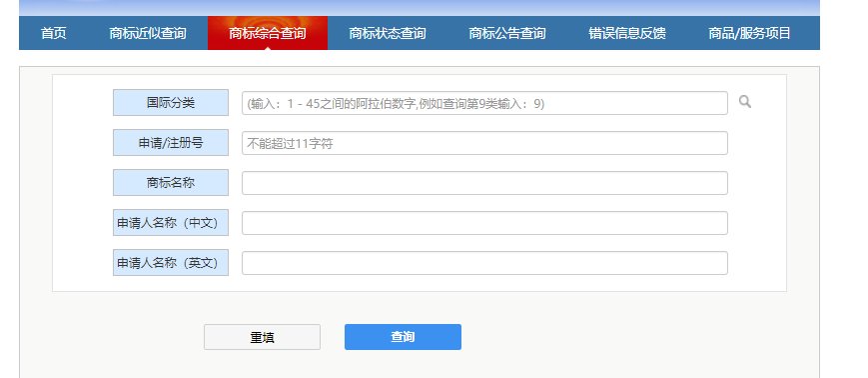Click the 国际分类 label
The height and width of the screenshot is (378, 868).
[x=171, y=103]
